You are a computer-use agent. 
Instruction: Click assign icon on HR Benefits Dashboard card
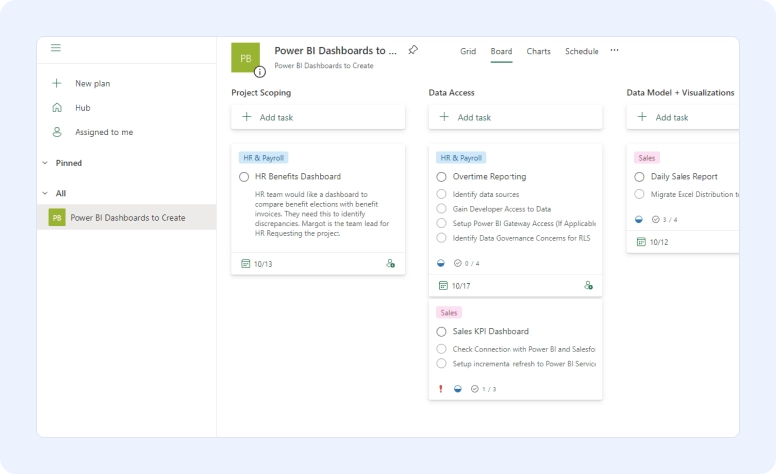pos(390,263)
